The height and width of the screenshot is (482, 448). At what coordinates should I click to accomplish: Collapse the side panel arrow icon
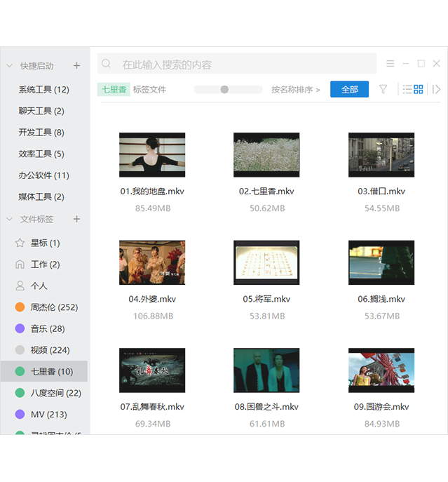tap(436, 89)
